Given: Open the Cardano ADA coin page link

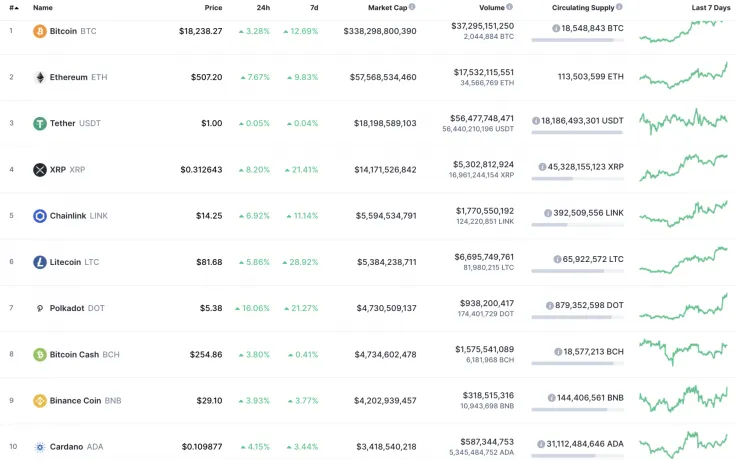Looking at the screenshot, I should 77,447.
